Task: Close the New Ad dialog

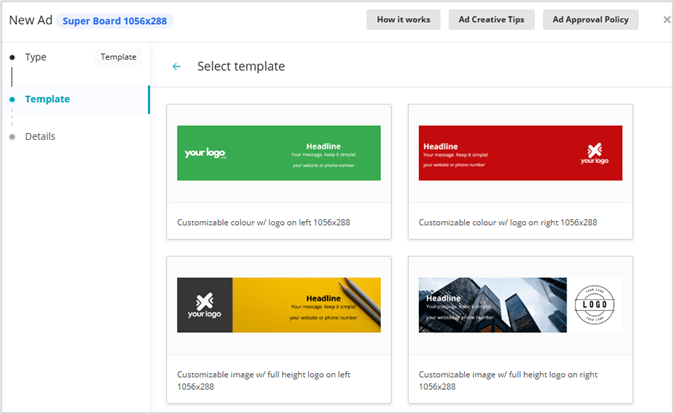Action: 667,20
